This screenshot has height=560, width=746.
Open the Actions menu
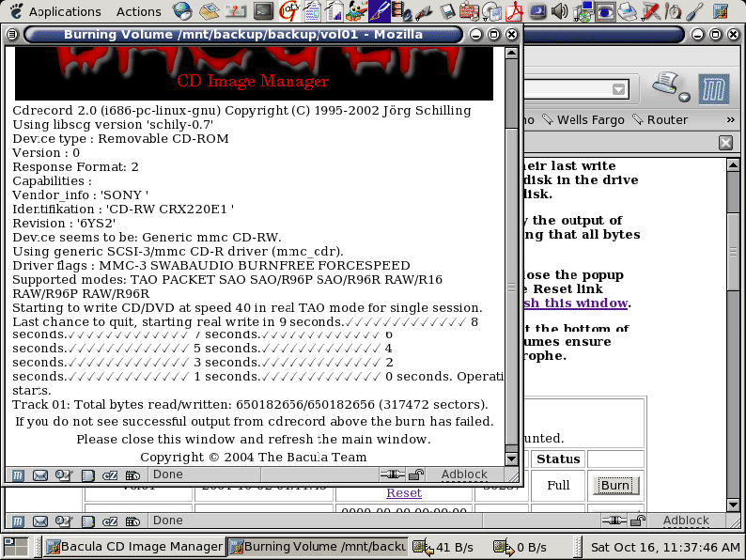point(138,11)
